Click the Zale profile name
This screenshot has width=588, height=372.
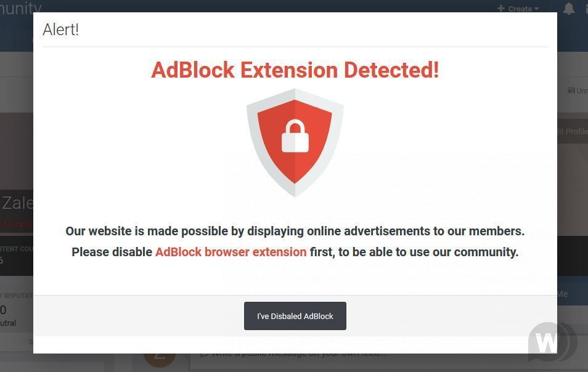coord(17,203)
